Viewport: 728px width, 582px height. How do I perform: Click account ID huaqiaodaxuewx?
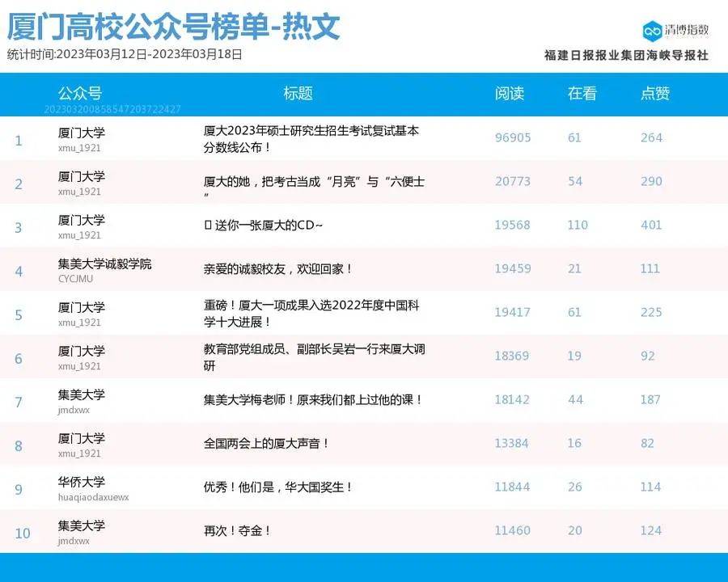pos(93,497)
